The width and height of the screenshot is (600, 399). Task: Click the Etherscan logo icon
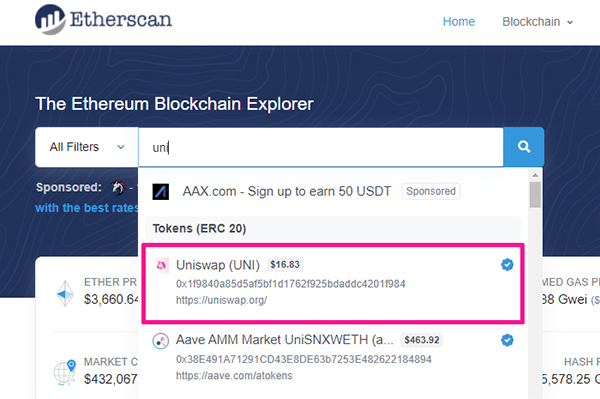coord(50,19)
